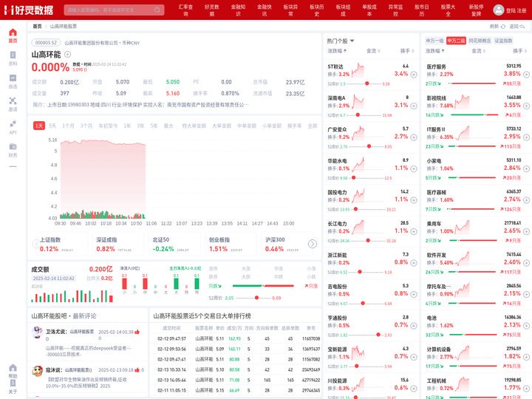
Task: Select the 3年 chart range
Action: point(140,126)
